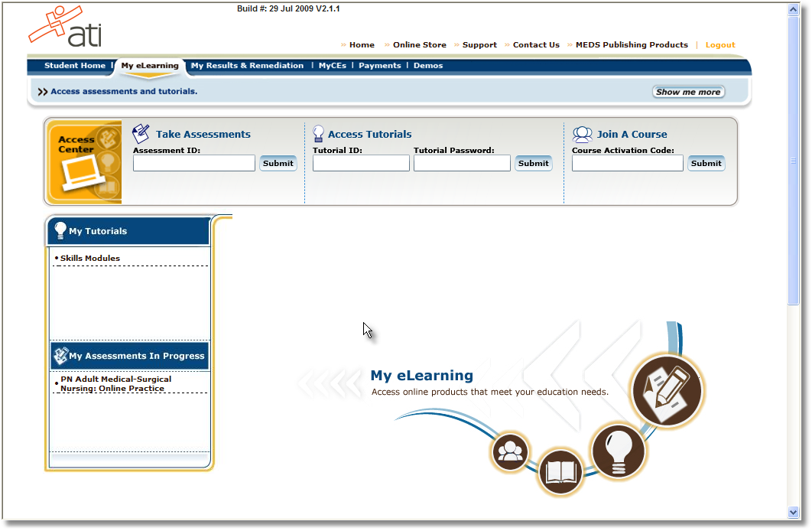
Task: Click the Show me more button
Action: coord(688,92)
